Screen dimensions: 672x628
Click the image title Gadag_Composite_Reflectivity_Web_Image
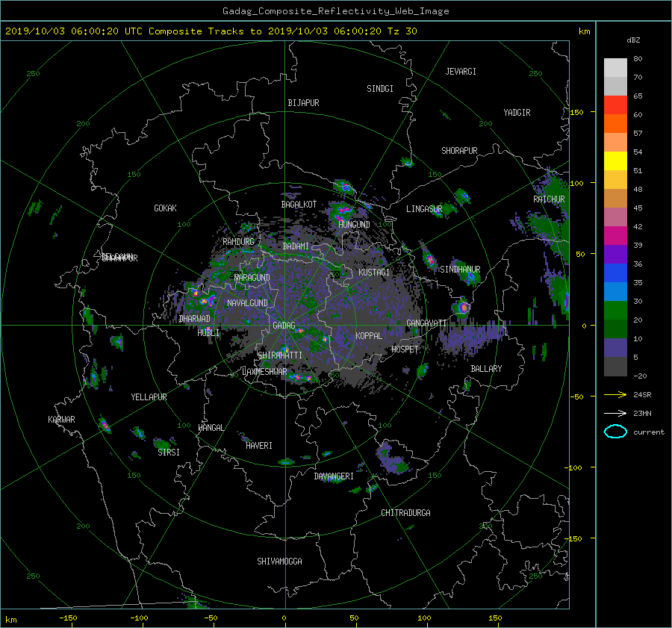coord(335,11)
